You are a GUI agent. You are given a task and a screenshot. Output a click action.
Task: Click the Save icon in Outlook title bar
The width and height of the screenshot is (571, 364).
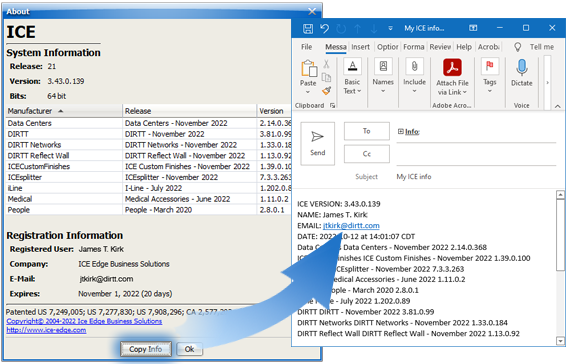[x=308, y=28]
